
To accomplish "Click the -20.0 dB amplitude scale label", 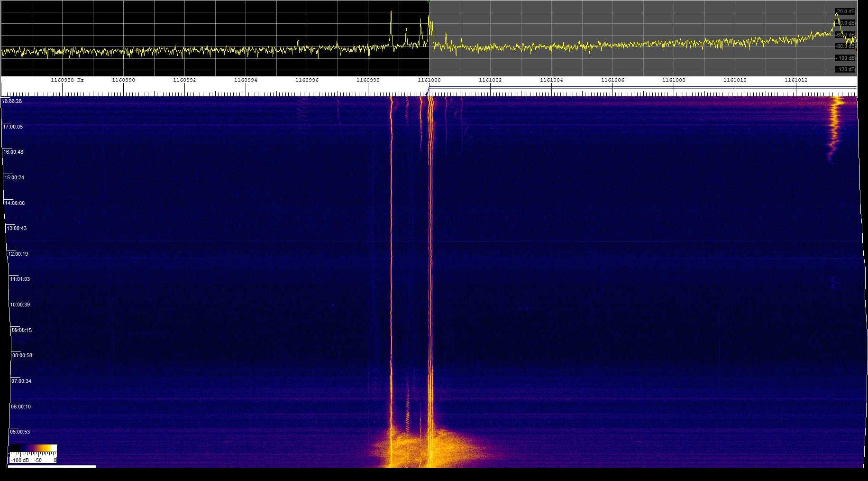I will pos(845,11).
